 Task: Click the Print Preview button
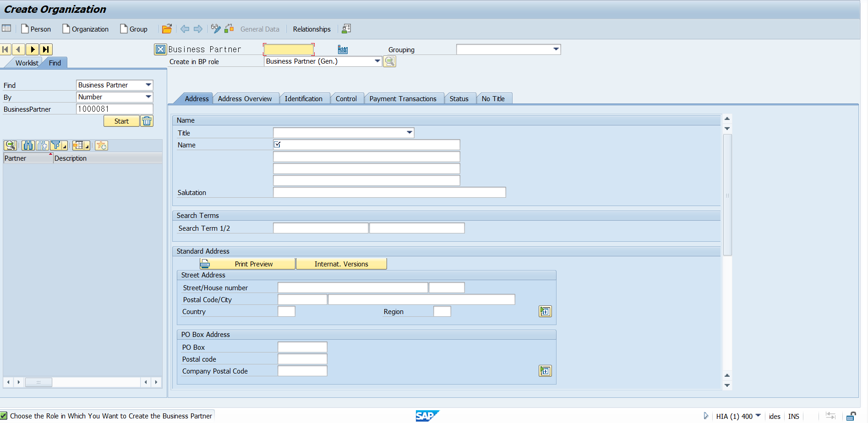coord(248,264)
